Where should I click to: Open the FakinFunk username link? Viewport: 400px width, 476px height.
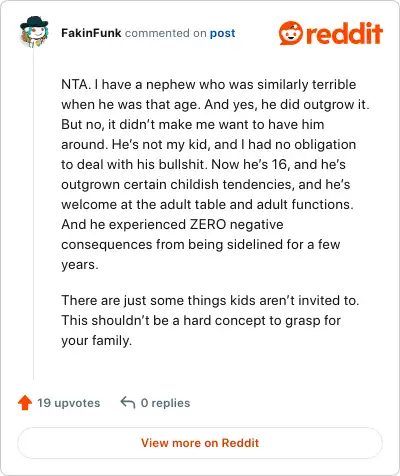point(91,33)
